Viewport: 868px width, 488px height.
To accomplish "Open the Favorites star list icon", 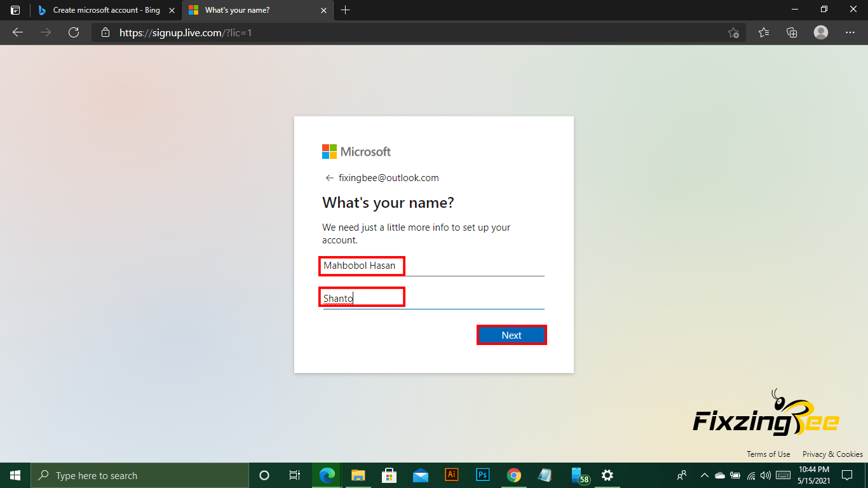I will tap(764, 32).
